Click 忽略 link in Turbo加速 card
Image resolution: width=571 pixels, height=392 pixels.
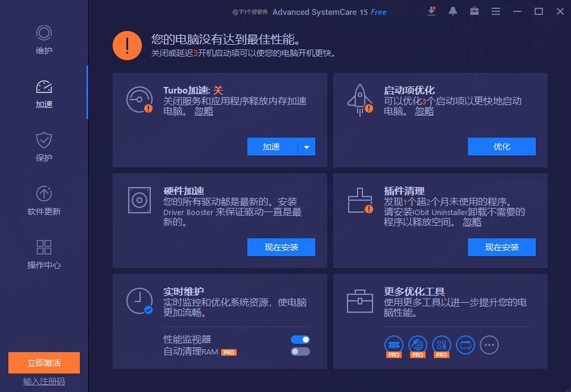[x=204, y=111]
